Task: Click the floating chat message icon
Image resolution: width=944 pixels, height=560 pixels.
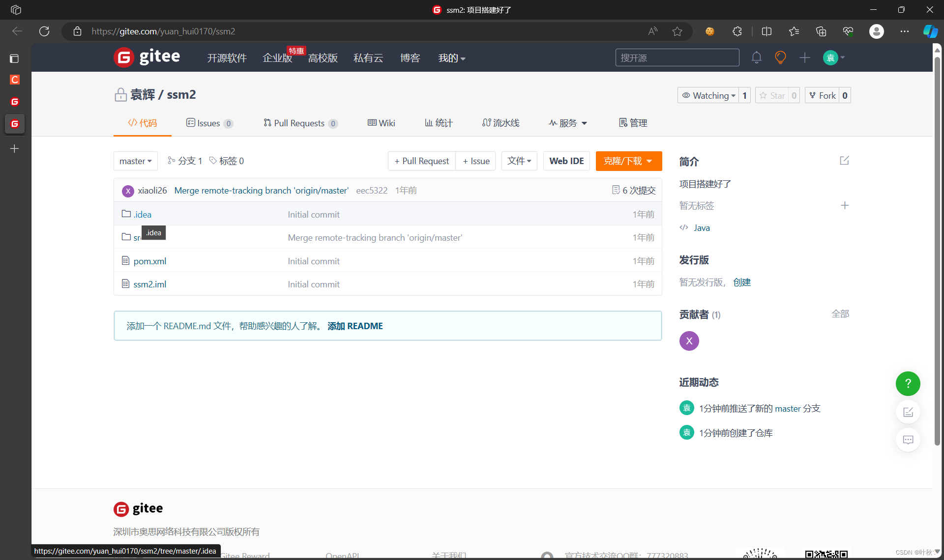Action: click(908, 440)
